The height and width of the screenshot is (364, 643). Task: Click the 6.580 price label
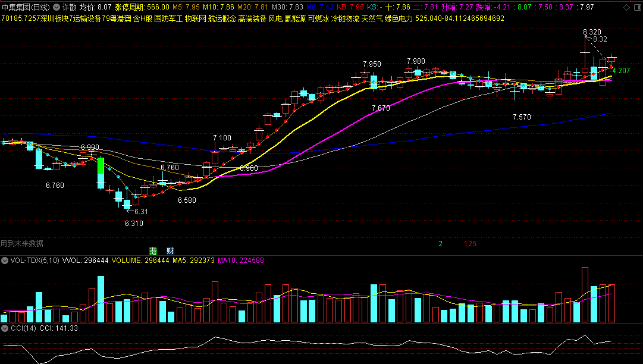(x=187, y=200)
